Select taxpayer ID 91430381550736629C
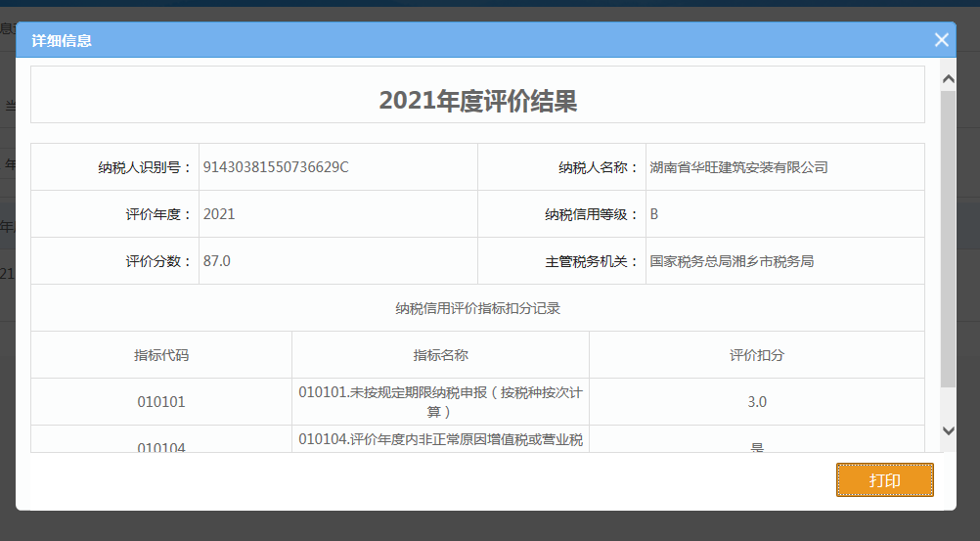Viewport: 980px width, 541px height. tap(276, 167)
